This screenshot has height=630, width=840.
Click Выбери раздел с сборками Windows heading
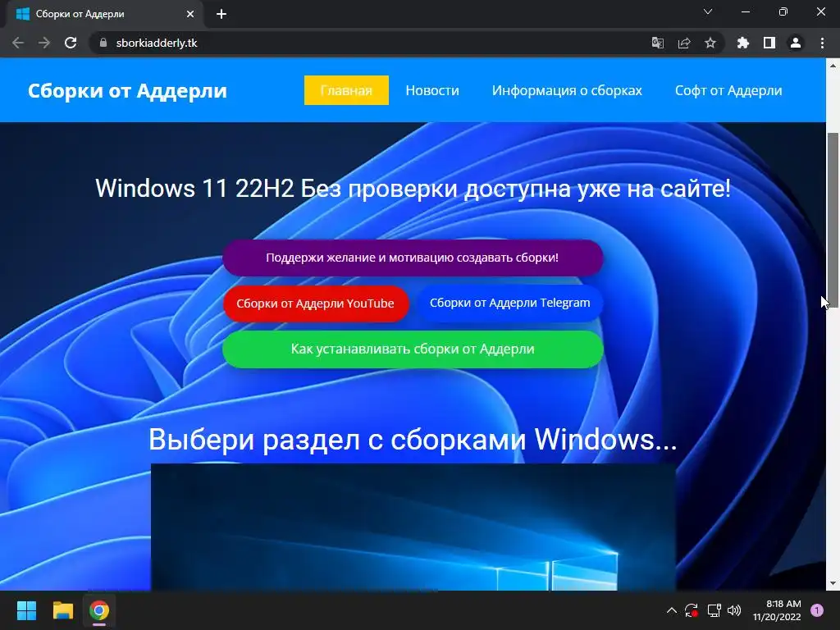click(413, 440)
